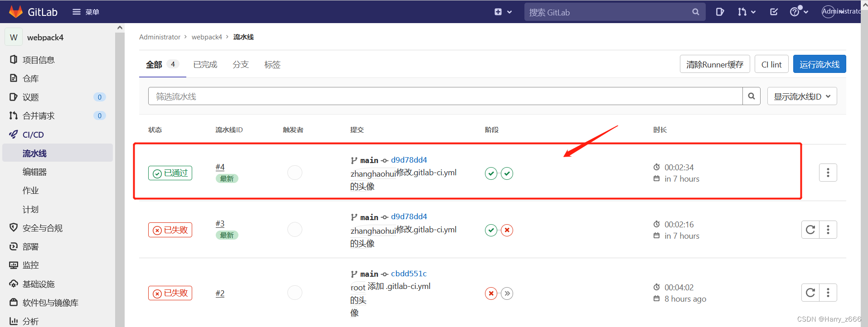Click passed stage icon of pipeline #3
The width and height of the screenshot is (868, 327).
491,230
